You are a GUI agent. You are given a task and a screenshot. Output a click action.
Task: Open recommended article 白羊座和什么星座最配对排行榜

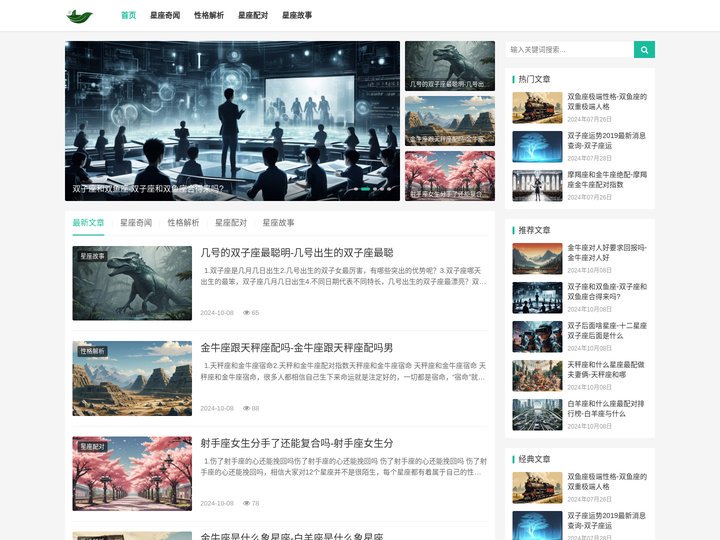click(x=607, y=409)
